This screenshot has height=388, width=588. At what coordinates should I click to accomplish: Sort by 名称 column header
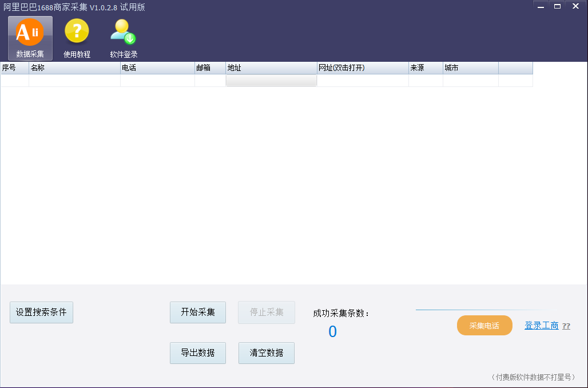[x=74, y=68]
